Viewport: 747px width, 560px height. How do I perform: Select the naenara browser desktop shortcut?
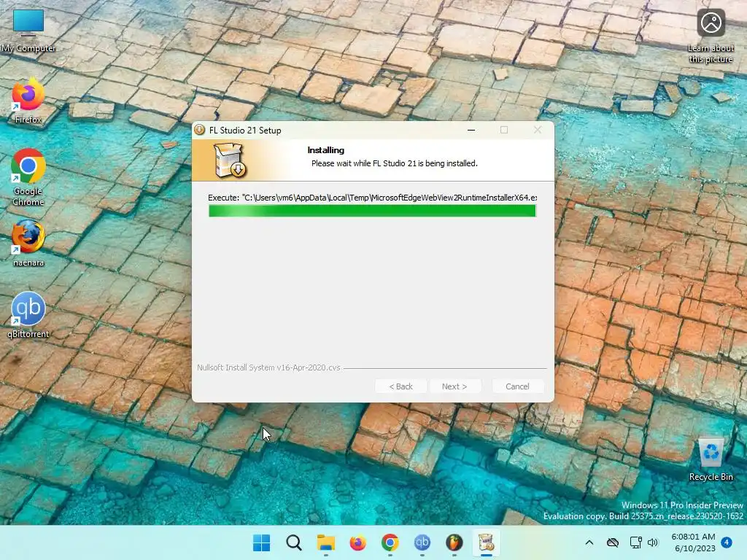28,244
